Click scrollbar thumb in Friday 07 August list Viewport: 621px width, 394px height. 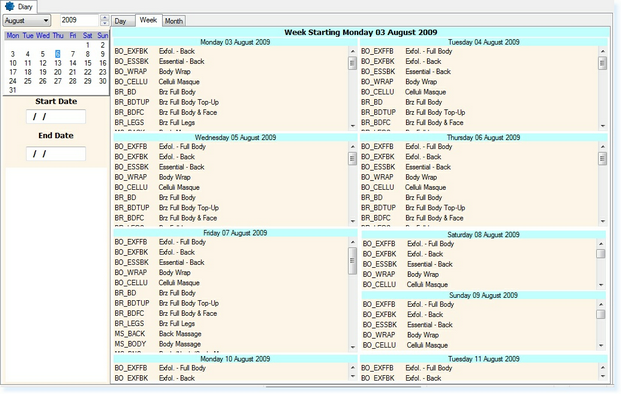click(x=352, y=261)
